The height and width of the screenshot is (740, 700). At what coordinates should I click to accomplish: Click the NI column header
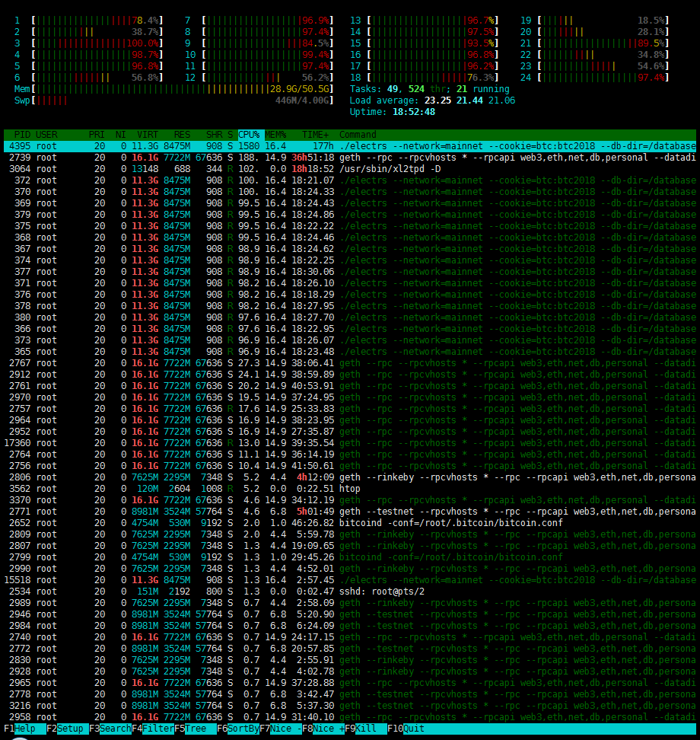[121, 135]
